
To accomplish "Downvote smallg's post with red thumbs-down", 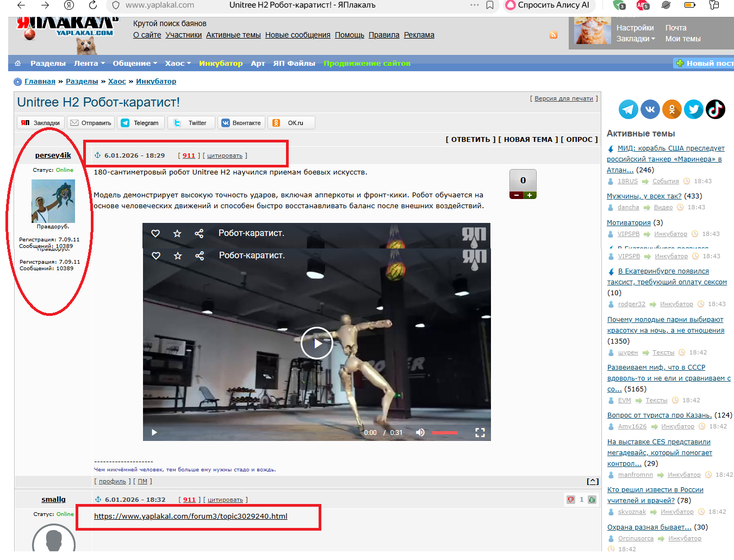I will [x=571, y=500].
